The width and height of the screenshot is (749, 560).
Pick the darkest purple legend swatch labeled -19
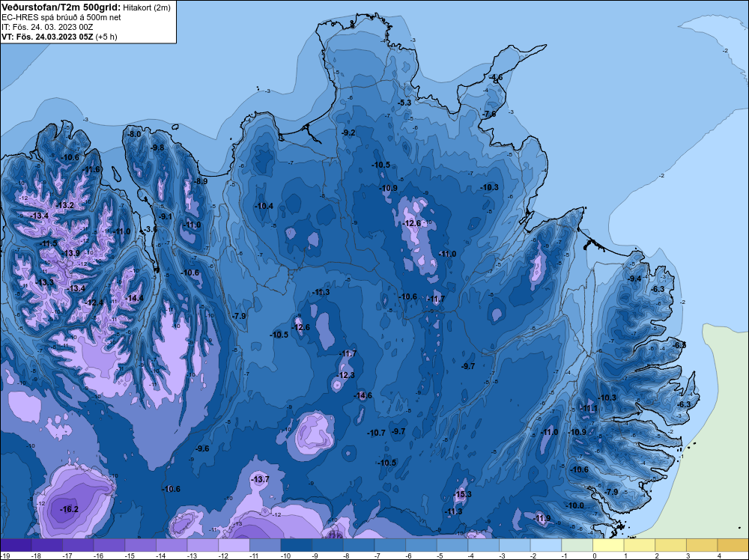16,545
